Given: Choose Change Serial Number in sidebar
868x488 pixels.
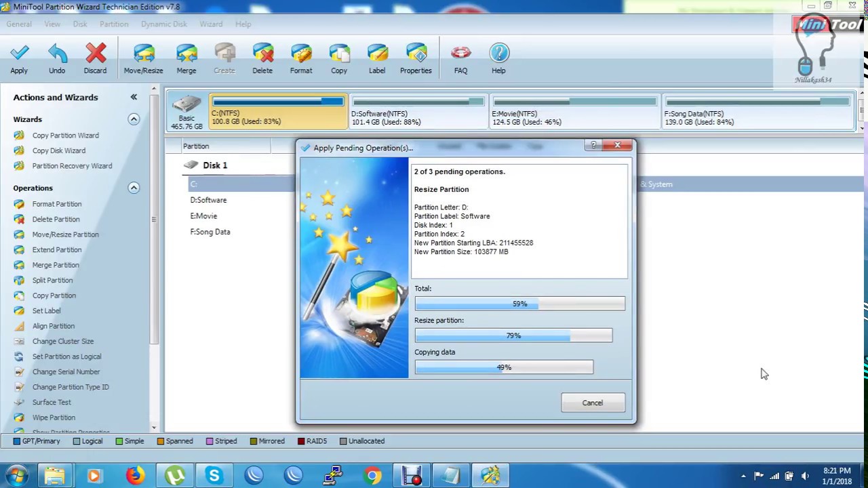Looking at the screenshot, I should [x=66, y=372].
